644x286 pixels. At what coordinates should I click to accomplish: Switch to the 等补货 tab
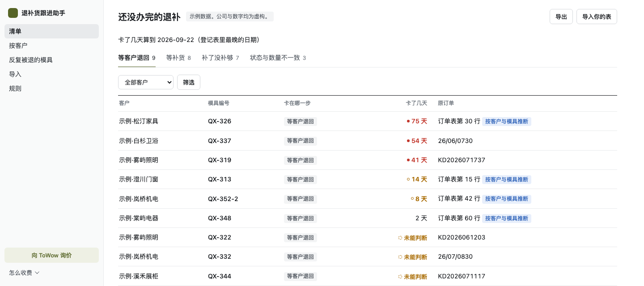178,58
